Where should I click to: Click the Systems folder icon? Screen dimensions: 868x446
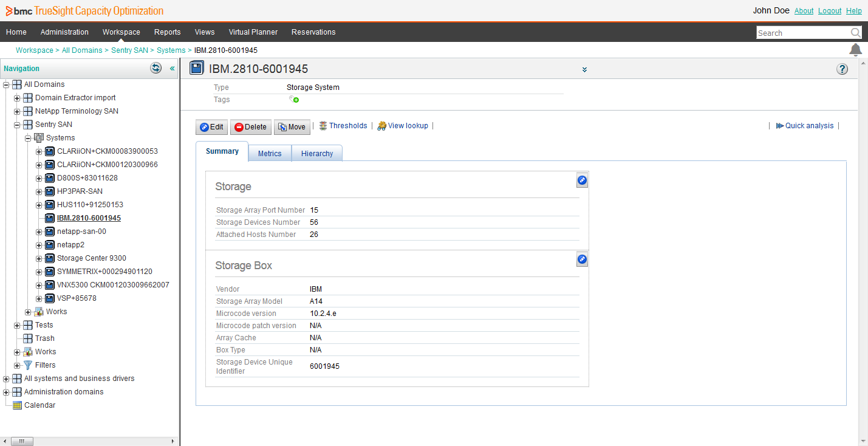click(x=39, y=138)
